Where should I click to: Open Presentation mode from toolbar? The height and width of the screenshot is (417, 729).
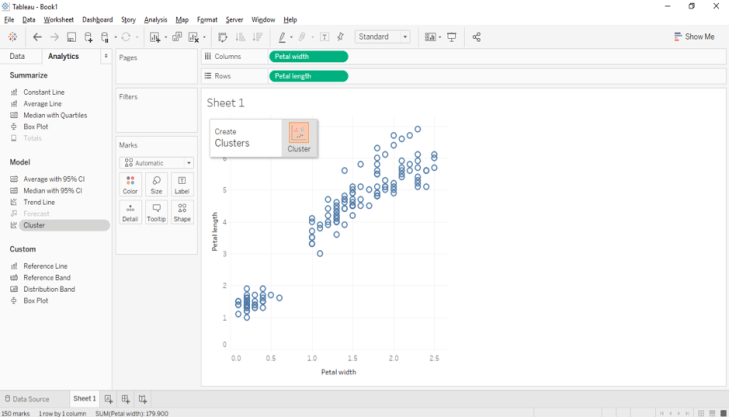pos(452,37)
